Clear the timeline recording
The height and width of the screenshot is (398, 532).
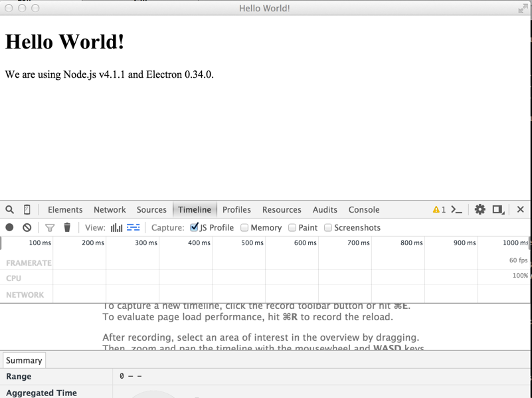coord(27,227)
